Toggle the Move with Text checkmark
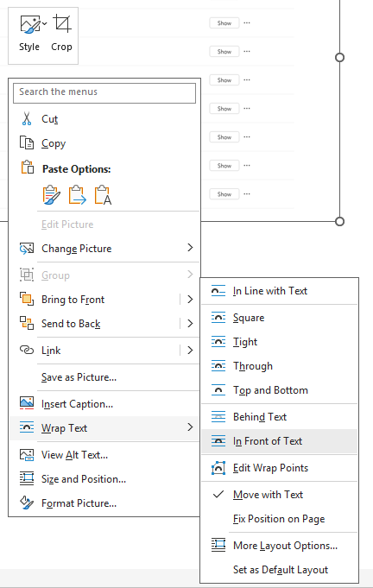 point(218,495)
